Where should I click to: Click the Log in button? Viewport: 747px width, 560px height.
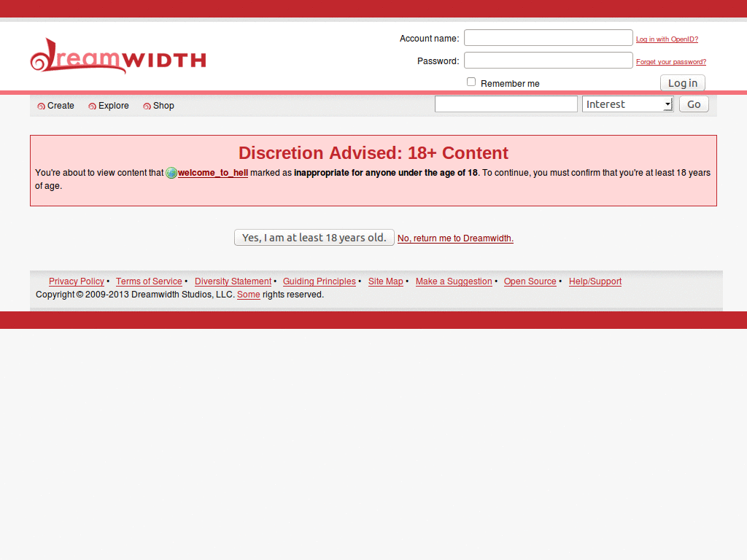pyautogui.click(x=682, y=83)
